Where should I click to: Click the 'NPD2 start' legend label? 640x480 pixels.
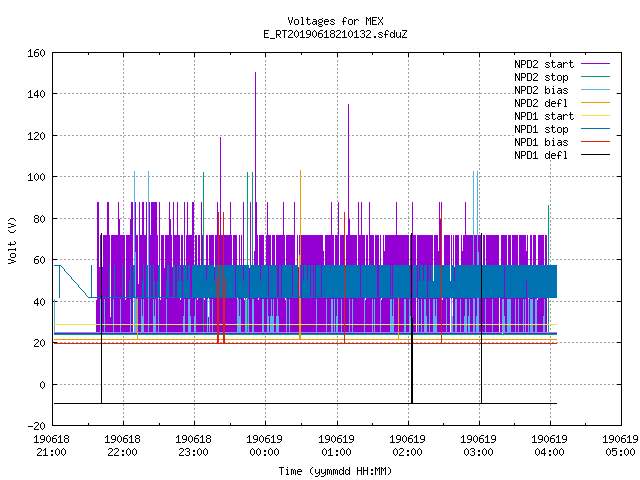544,64
